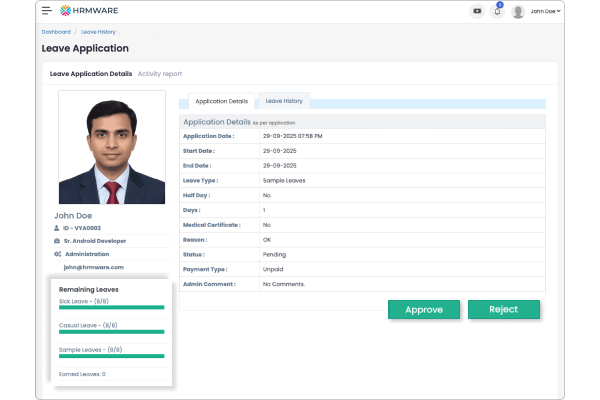Image resolution: width=600 pixels, height=400 pixels.
Task: Expand the John Doe account dropdown
Action: coord(545,12)
